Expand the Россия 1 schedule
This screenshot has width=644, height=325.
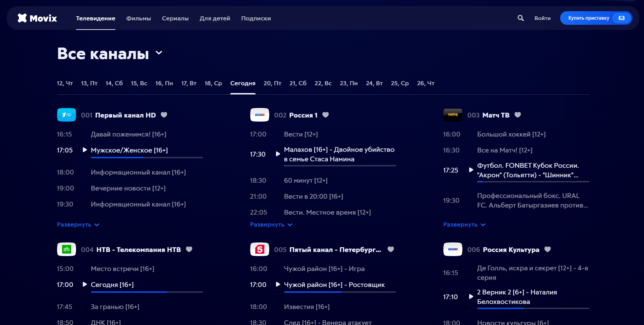click(x=271, y=224)
